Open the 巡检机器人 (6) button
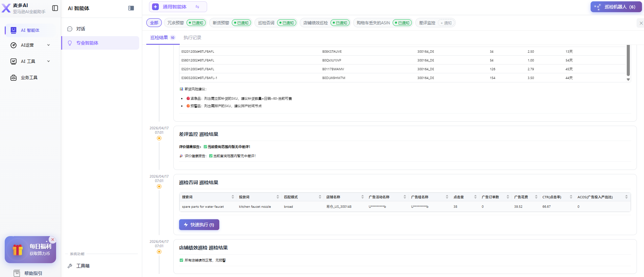The image size is (644, 277). point(616,7)
